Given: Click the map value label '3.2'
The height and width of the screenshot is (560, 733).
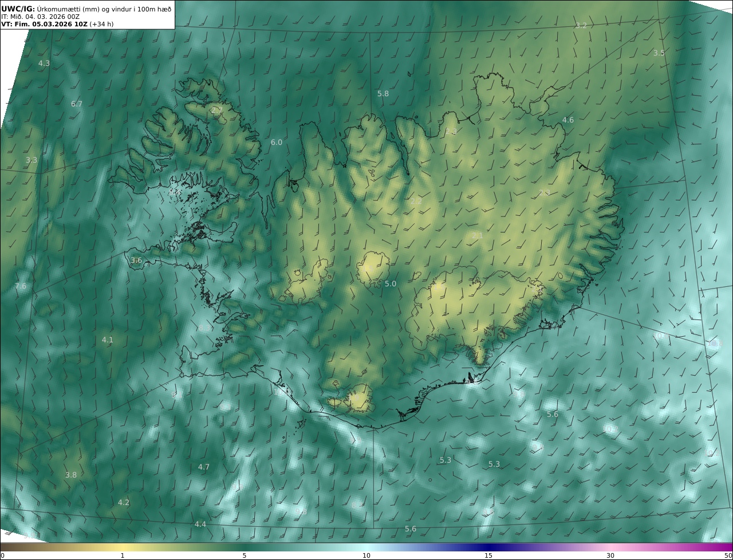Looking at the screenshot, I should pos(581,25).
